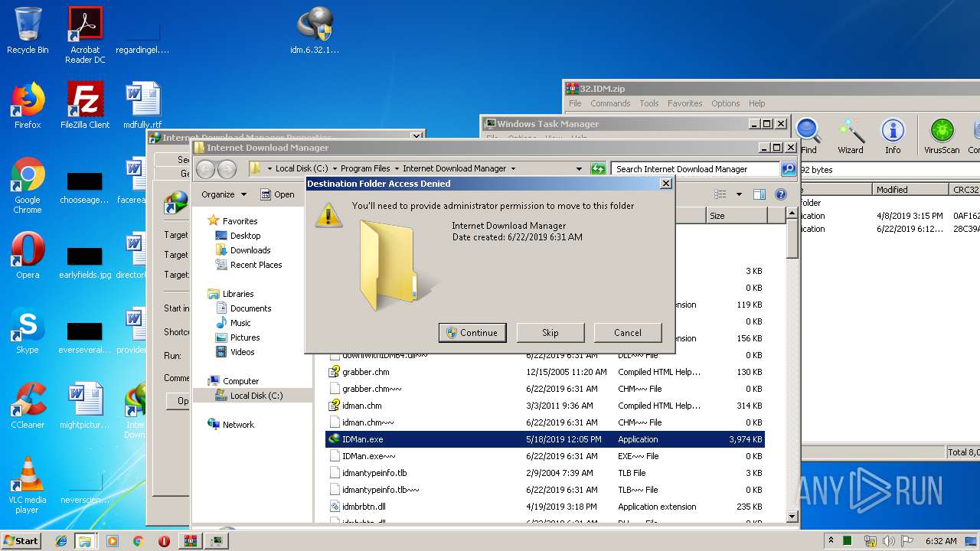Open File menu in WinRAR
The height and width of the screenshot is (551, 980).
click(x=575, y=103)
